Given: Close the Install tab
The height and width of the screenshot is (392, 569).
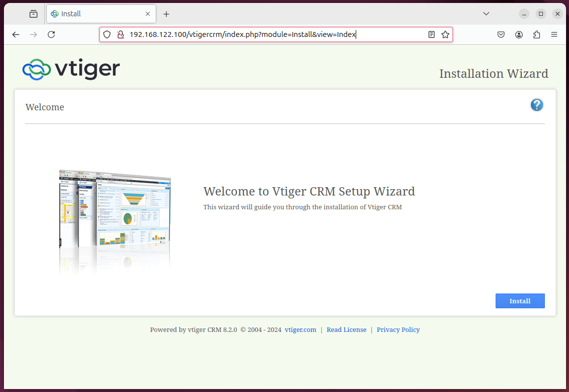Looking at the screenshot, I should tap(148, 14).
